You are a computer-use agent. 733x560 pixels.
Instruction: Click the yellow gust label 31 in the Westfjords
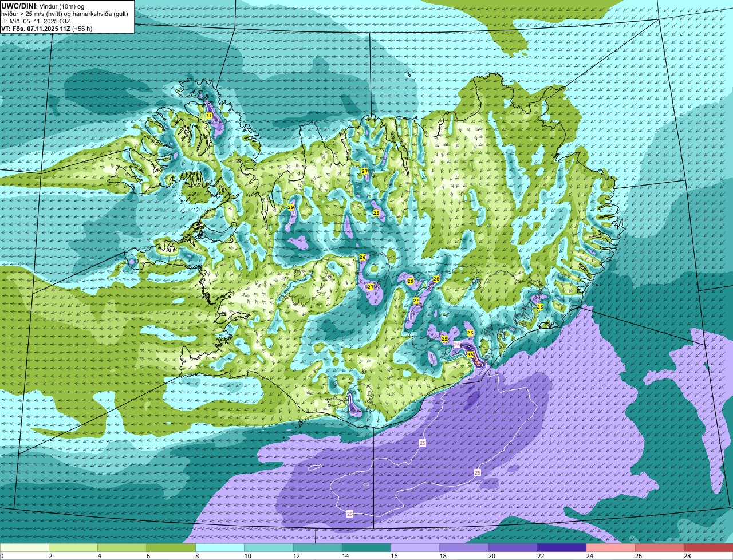208,116
